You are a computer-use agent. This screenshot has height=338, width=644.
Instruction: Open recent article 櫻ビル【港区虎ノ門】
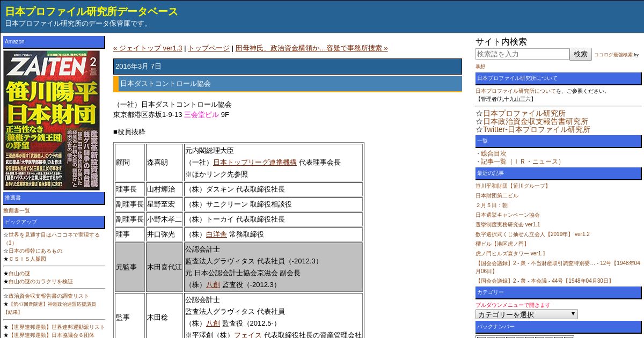(501, 244)
